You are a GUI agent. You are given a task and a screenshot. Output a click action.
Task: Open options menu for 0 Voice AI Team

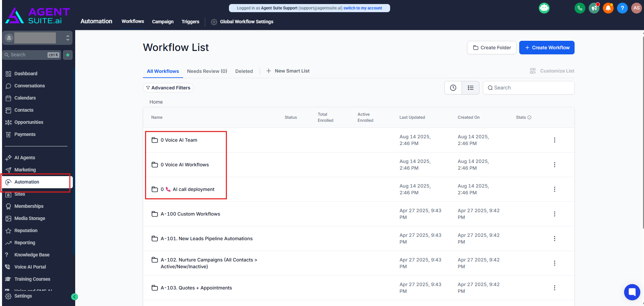coord(555,140)
